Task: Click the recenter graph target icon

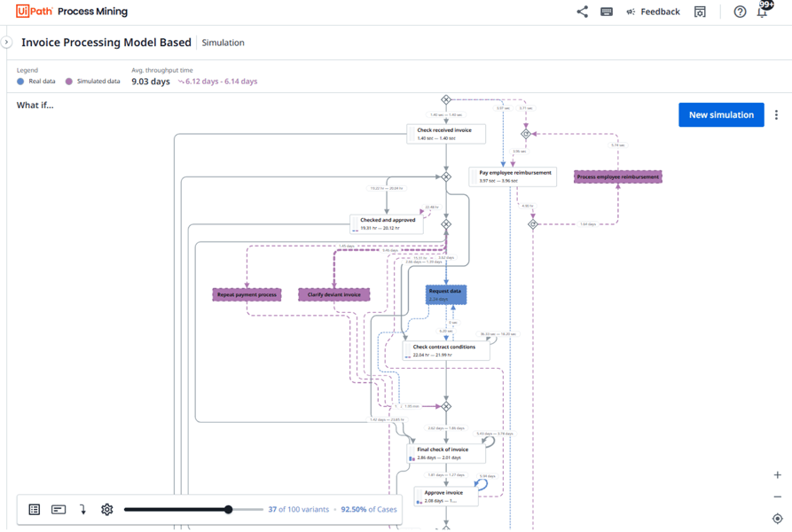Action: coord(777,519)
